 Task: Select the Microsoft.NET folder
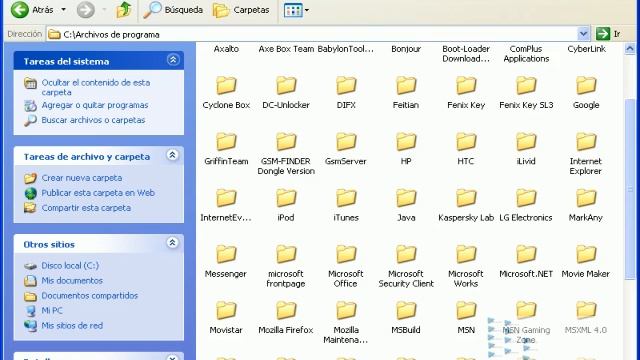coord(526,262)
